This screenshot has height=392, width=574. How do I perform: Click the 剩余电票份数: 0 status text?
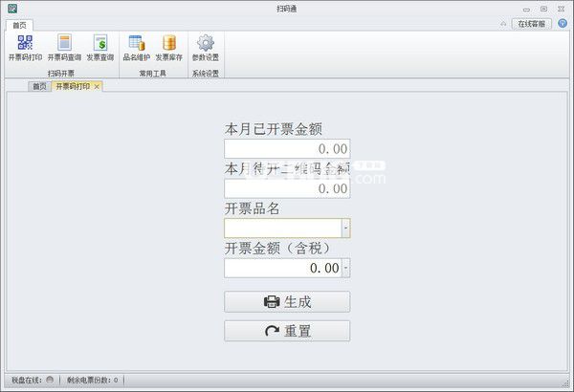pos(92,380)
